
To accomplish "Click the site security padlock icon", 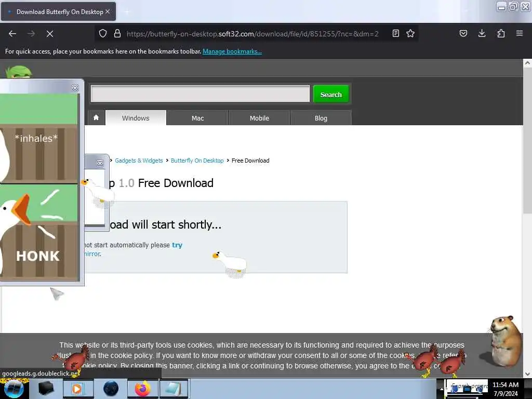I will point(117,33).
